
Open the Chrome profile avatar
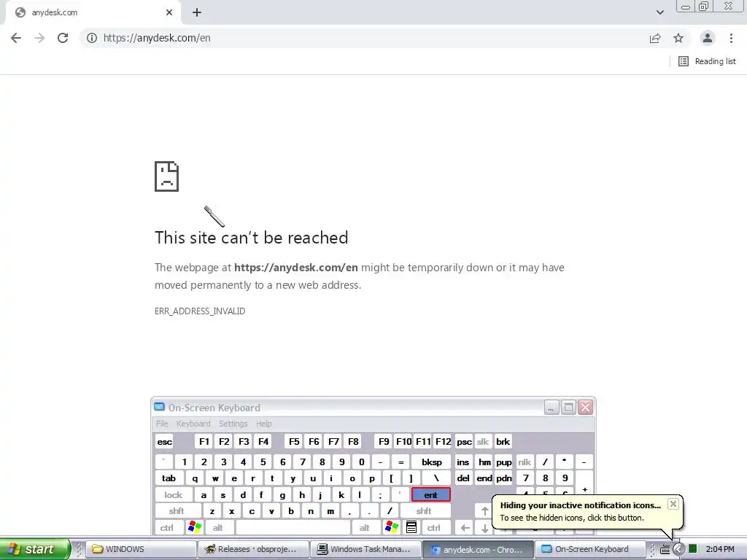(x=708, y=38)
